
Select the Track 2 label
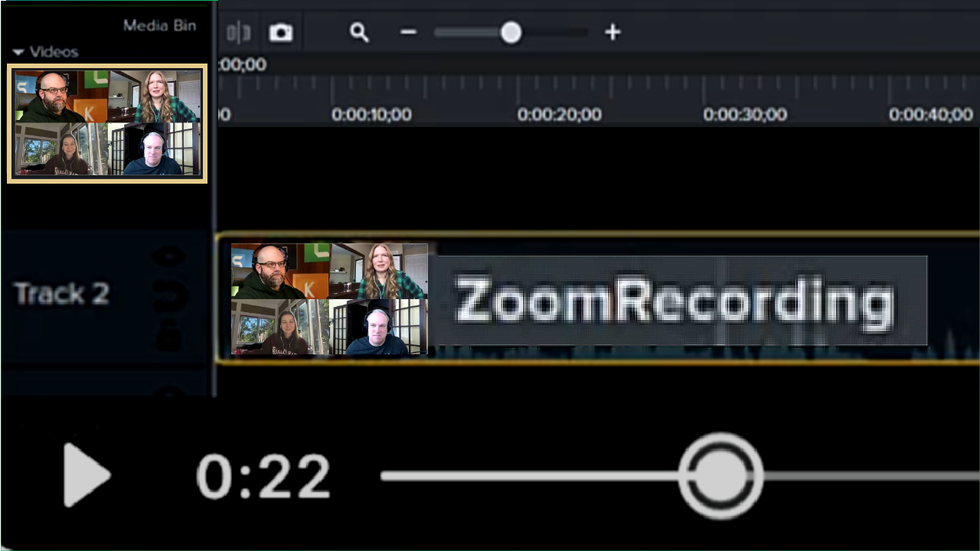[x=61, y=294]
